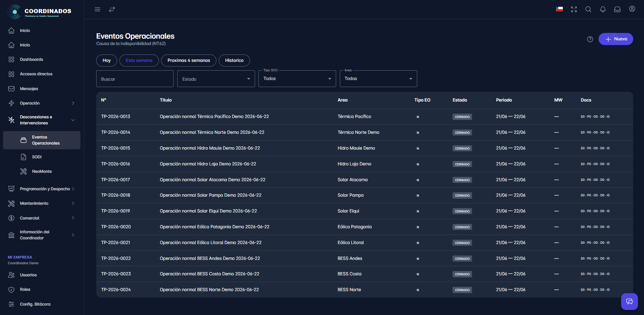This screenshot has width=644, height=315.
Task: Click the Buscar search field
Action: [135, 79]
